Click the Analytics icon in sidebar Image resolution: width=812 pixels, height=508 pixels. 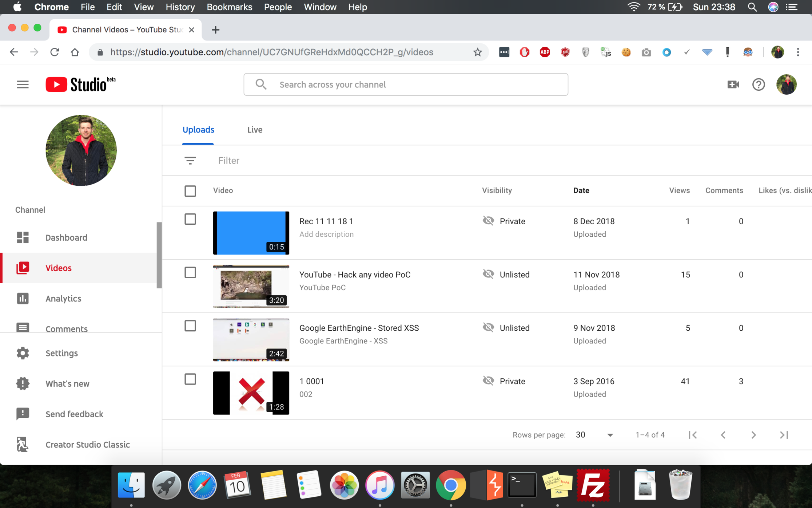tap(23, 299)
